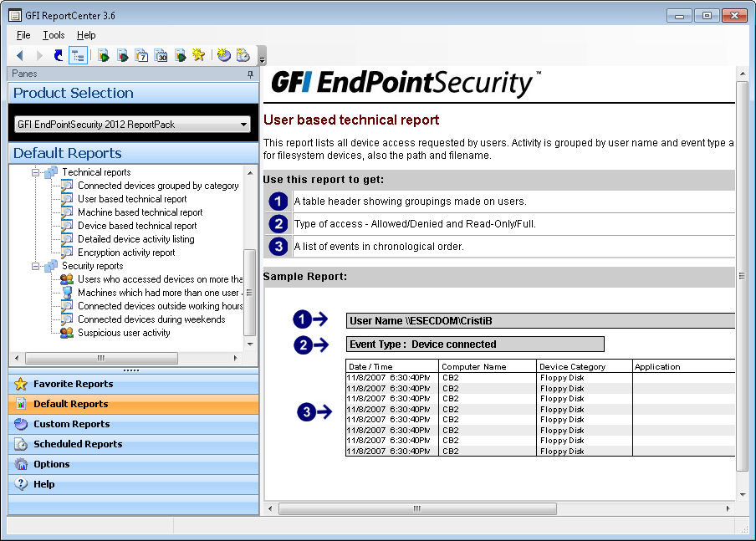Collapse the Security reports tree node
This screenshot has width=756, height=541.
36,266
